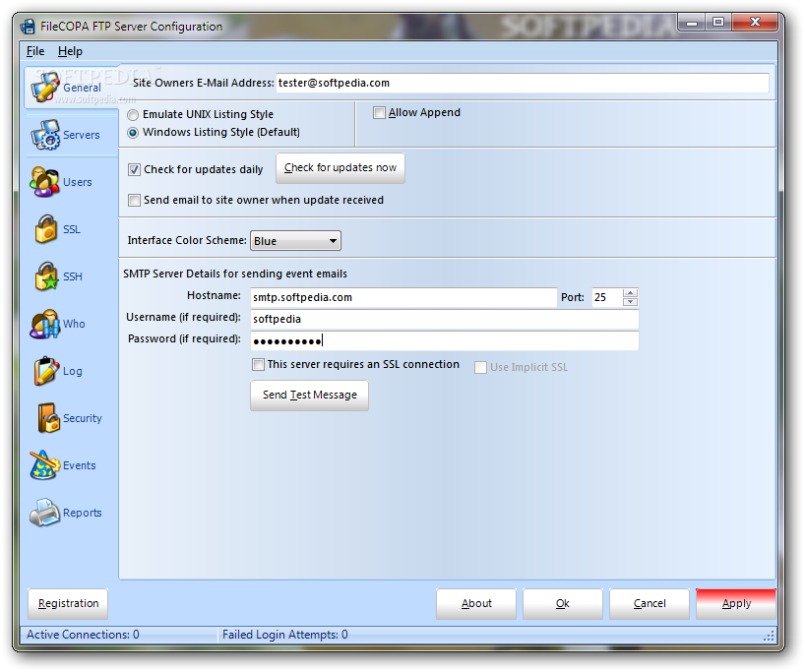Screen dimensions: 805x672
Task: Close the FileCOPA configuration window
Action: click(x=755, y=22)
